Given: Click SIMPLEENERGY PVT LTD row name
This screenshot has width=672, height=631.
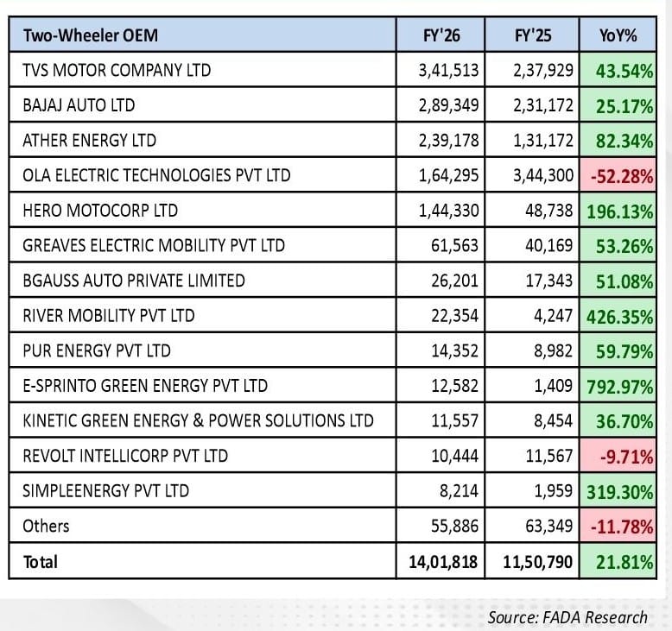Looking at the screenshot, I should 105,491.
